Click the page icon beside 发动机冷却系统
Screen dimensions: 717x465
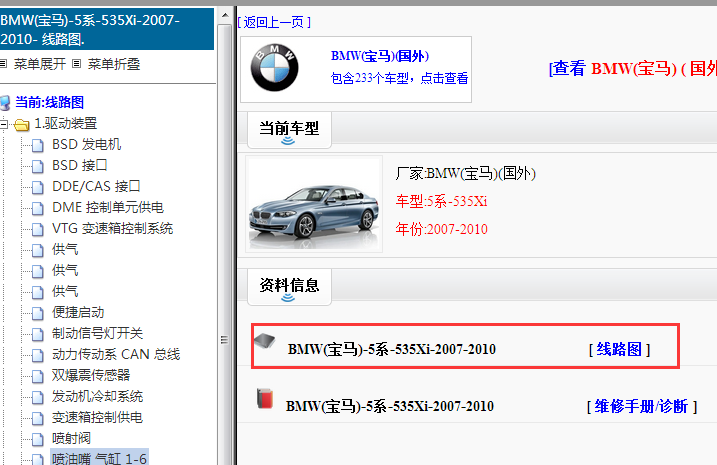pyautogui.click(x=38, y=397)
